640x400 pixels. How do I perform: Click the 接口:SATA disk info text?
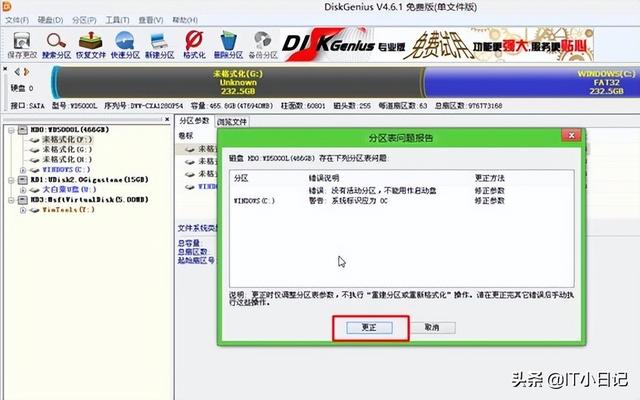(27, 106)
